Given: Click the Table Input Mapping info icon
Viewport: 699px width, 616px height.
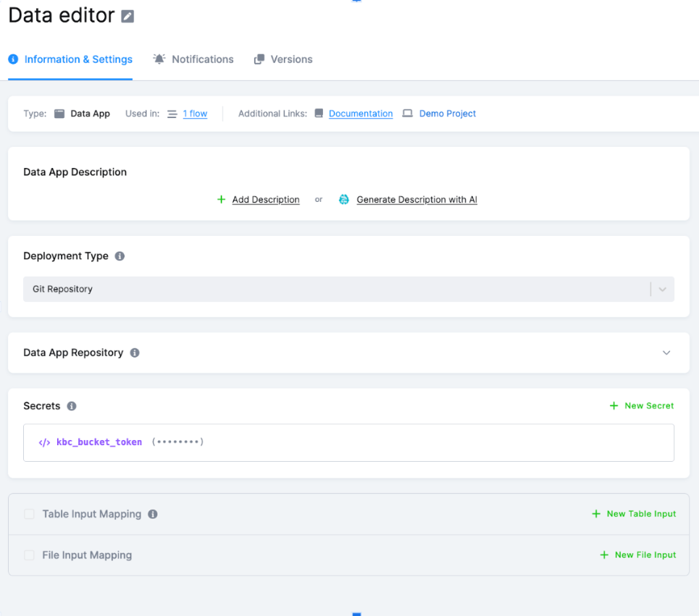Looking at the screenshot, I should pos(152,514).
